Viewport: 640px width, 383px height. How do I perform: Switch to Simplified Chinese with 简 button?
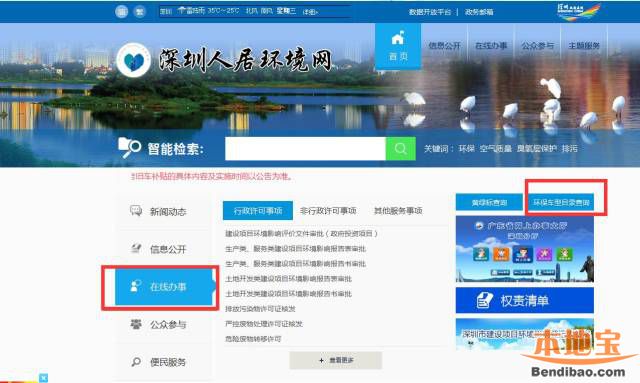(x=121, y=11)
